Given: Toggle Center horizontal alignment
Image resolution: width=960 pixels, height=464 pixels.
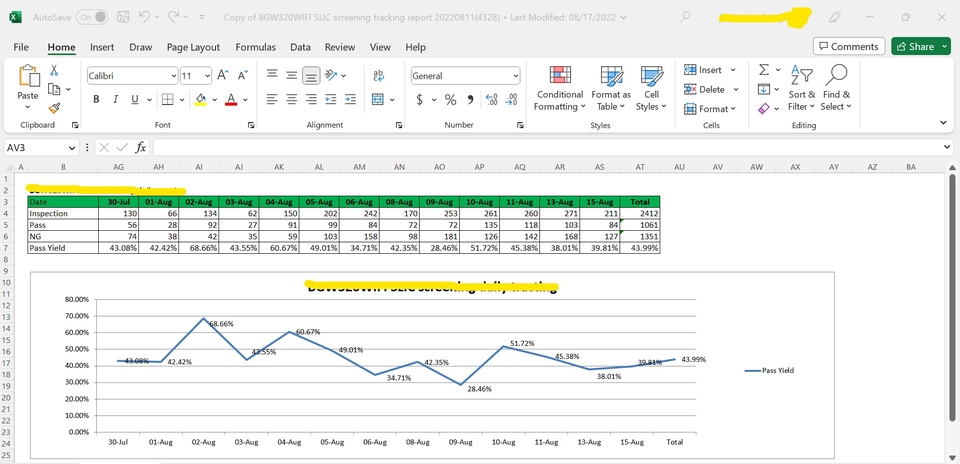Looking at the screenshot, I should (x=292, y=99).
